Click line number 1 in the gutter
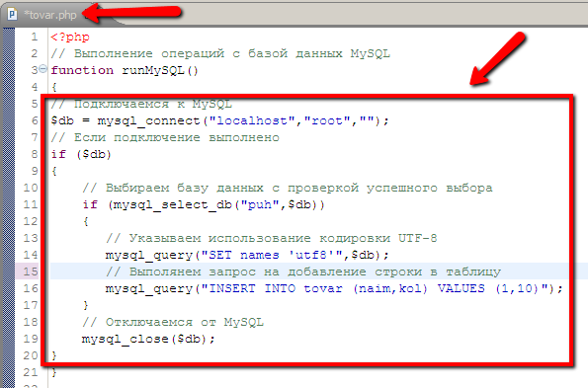588x388 pixels. click(x=35, y=38)
